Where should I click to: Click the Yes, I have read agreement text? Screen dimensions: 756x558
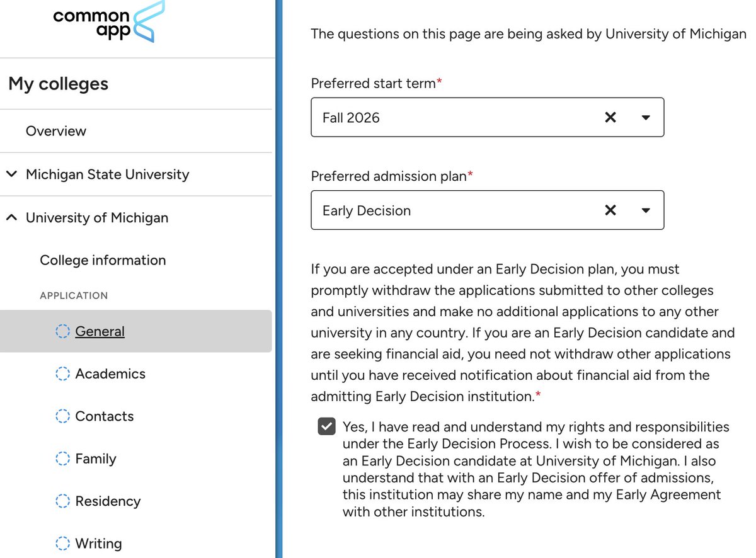pos(535,469)
